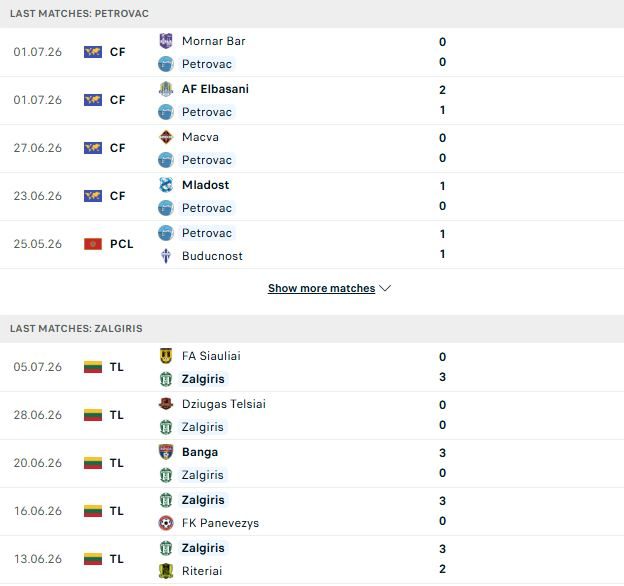Image resolution: width=624 pixels, height=586 pixels.
Task: Click Lithuania flag on 05.07.26 match
Action: [x=93, y=367]
